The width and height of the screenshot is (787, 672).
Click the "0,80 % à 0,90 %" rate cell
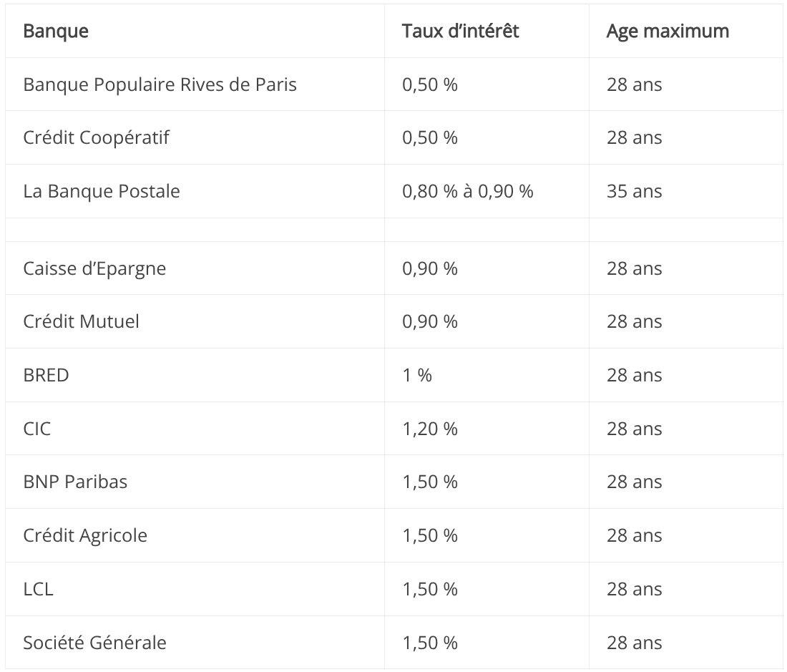(x=467, y=191)
